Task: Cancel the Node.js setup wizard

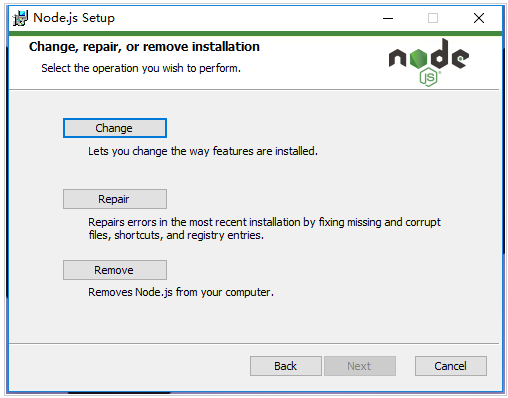Action: click(451, 366)
